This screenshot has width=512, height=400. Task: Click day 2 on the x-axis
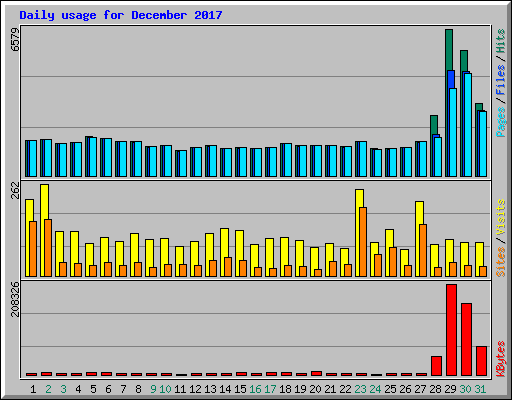(x=48, y=389)
